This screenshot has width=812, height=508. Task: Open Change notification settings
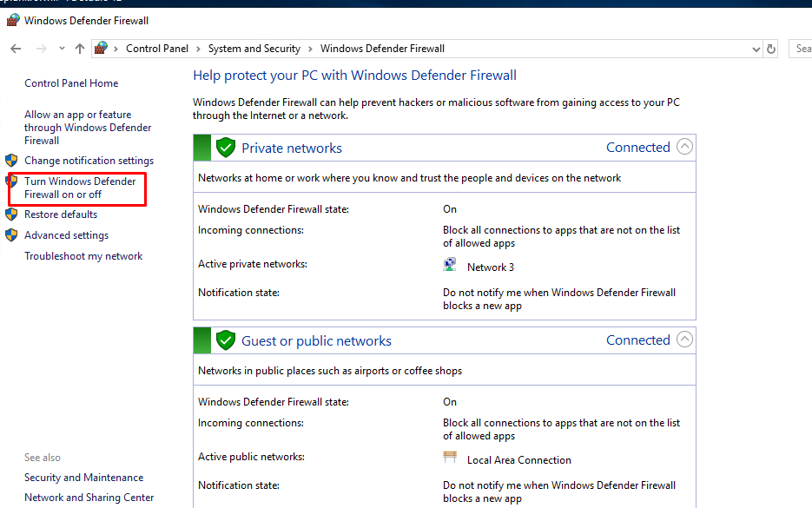[x=89, y=161]
